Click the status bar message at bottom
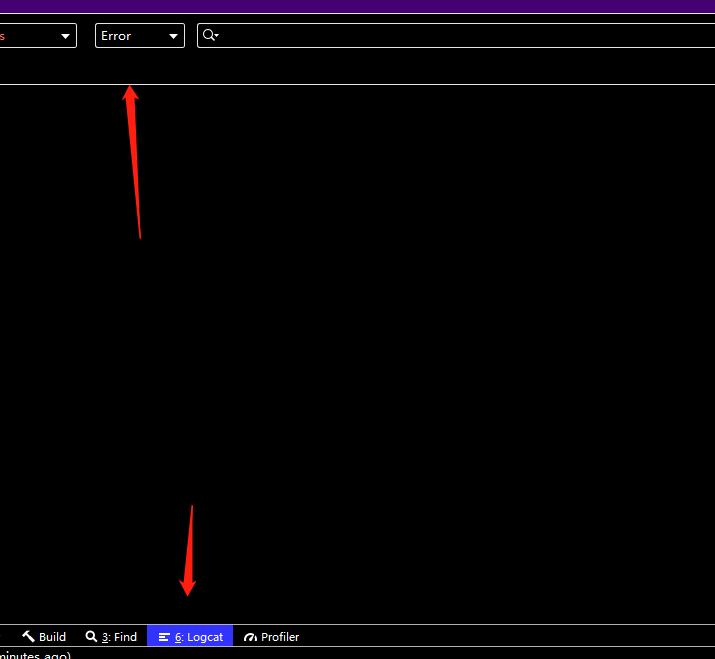The height and width of the screenshot is (659, 715). (35, 655)
